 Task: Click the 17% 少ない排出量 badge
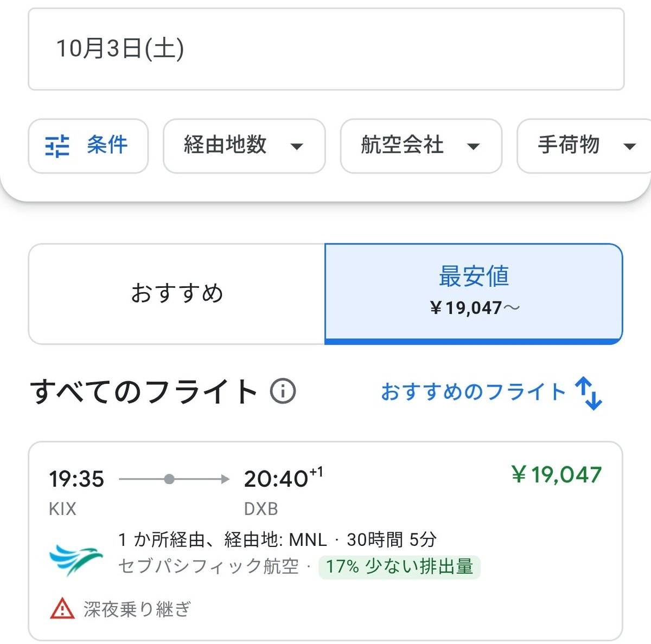point(399,567)
